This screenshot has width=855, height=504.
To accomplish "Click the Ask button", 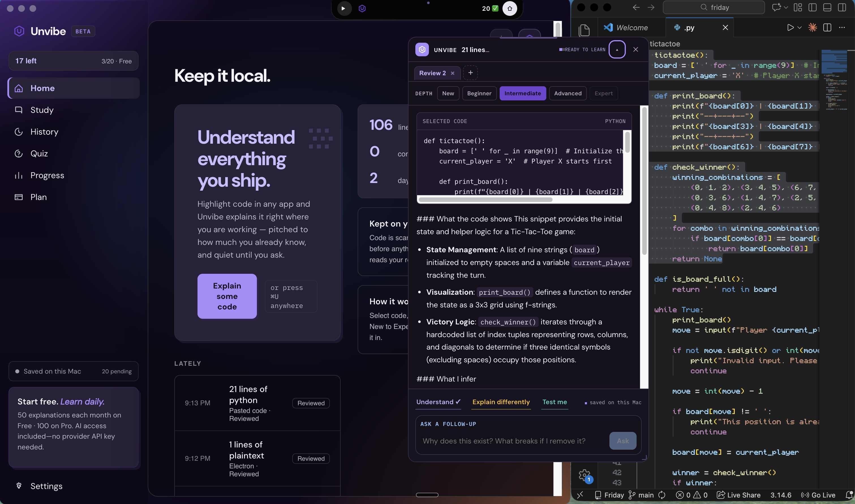I will point(623,441).
